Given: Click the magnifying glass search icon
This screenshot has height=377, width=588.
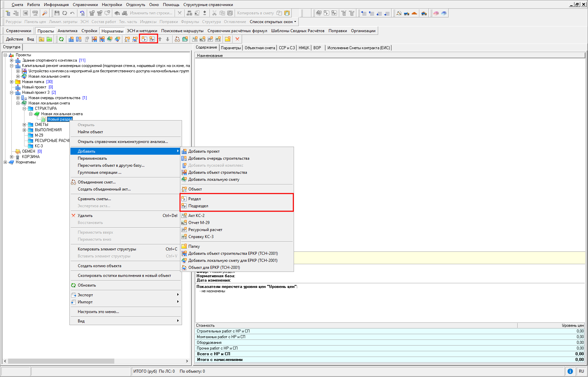Looking at the screenshot, I should 45,13.
